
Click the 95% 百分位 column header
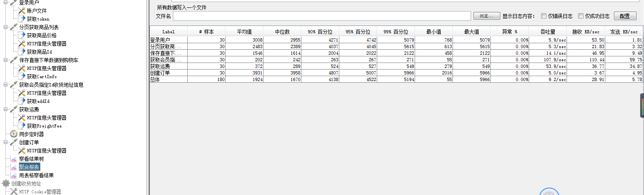pos(358,32)
